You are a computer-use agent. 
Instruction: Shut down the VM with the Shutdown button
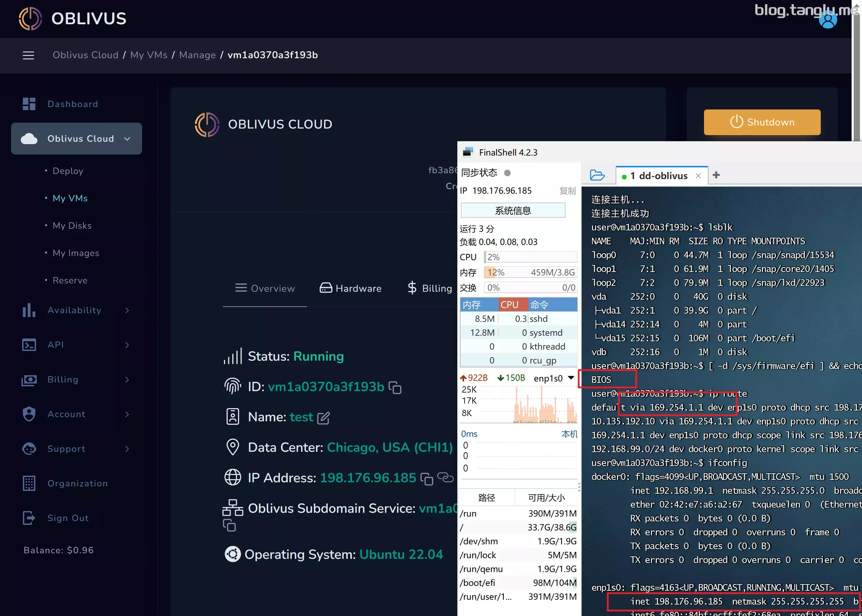(762, 122)
